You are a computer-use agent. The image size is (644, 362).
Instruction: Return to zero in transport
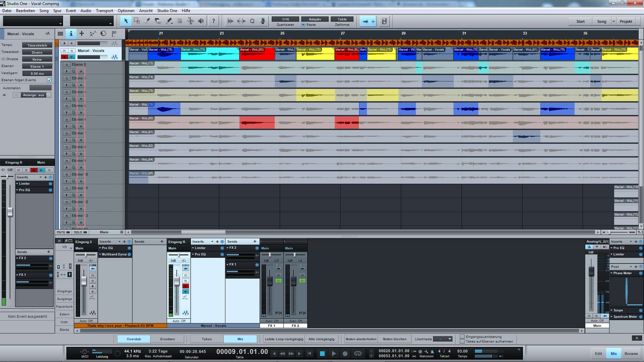[x=310, y=354]
